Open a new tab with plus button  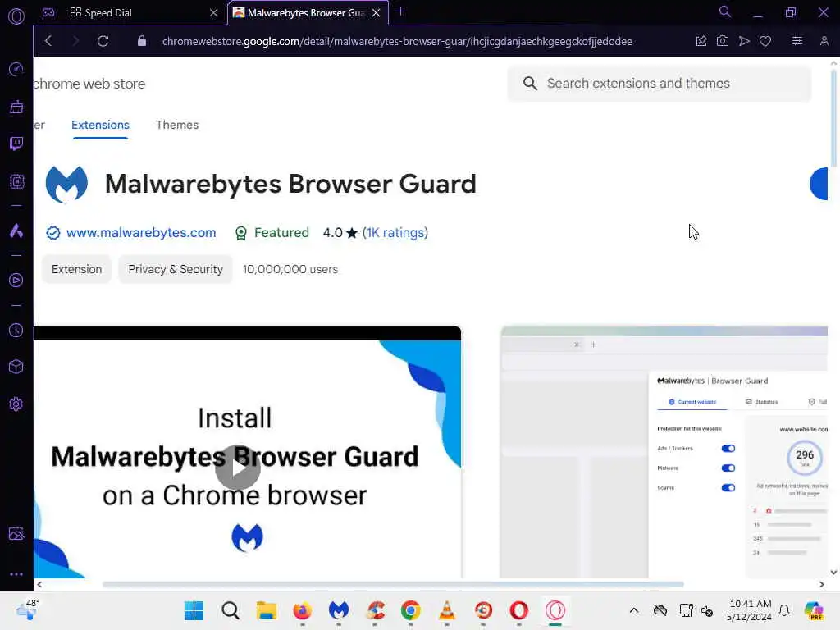[x=400, y=11]
